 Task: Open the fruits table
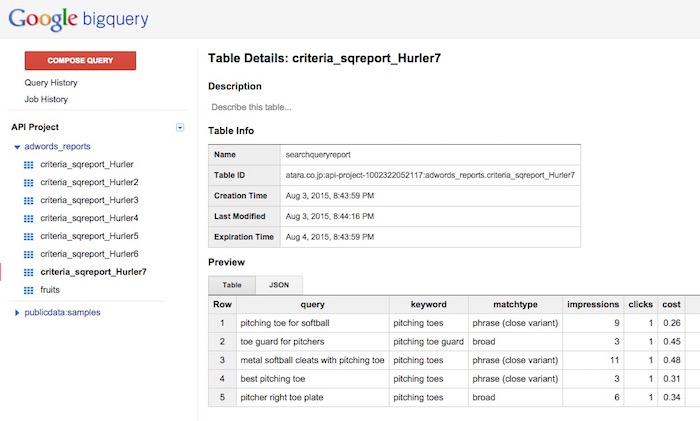[50, 290]
